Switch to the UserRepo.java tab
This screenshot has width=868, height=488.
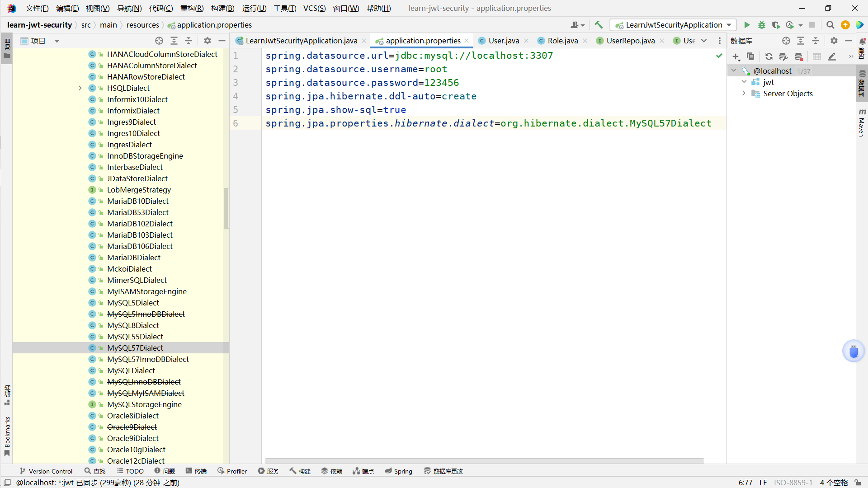630,41
